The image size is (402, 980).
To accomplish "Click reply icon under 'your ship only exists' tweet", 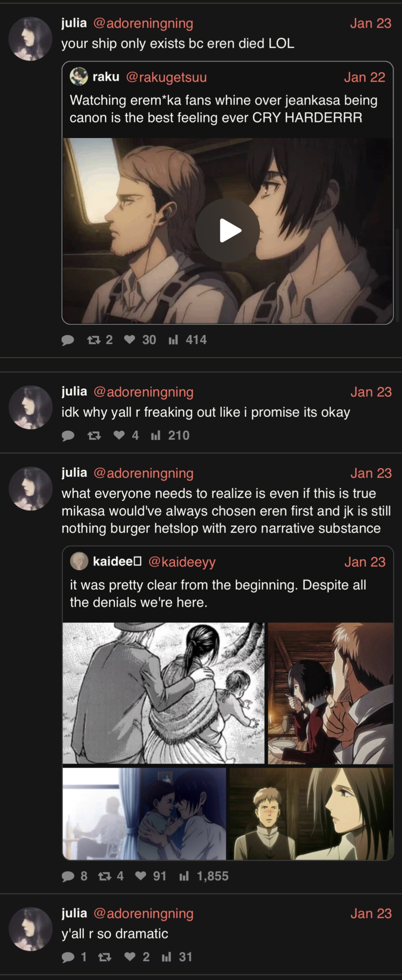I will 68,340.
